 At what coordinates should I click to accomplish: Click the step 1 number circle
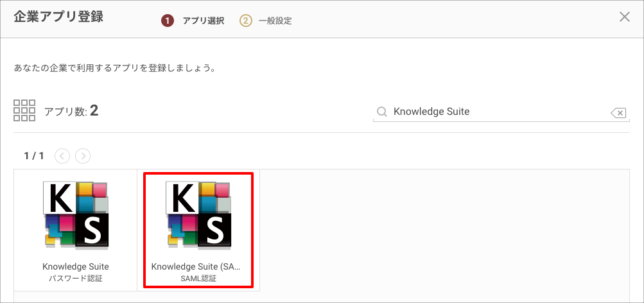pyautogui.click(x=168, y=21)
